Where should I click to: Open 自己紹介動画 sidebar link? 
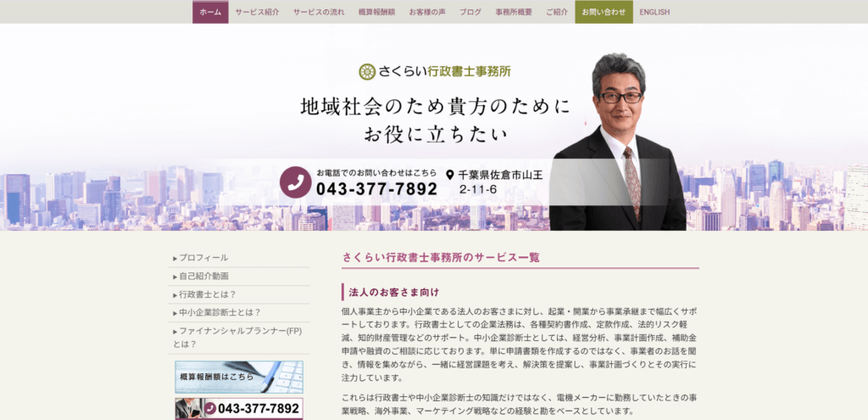coord(203,277)
